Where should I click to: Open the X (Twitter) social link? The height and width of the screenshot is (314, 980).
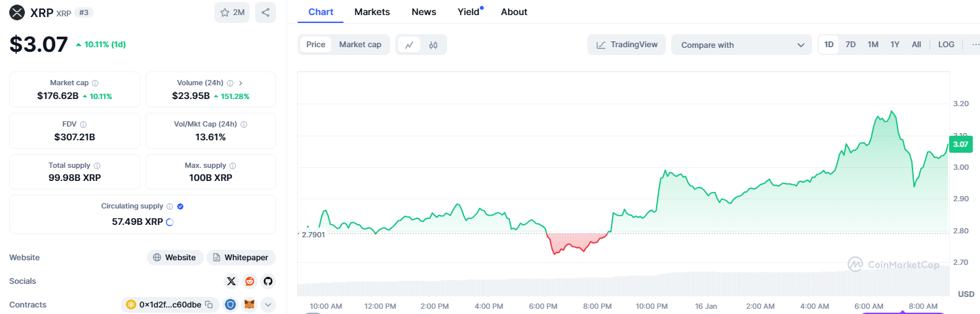tap(231, 281)
